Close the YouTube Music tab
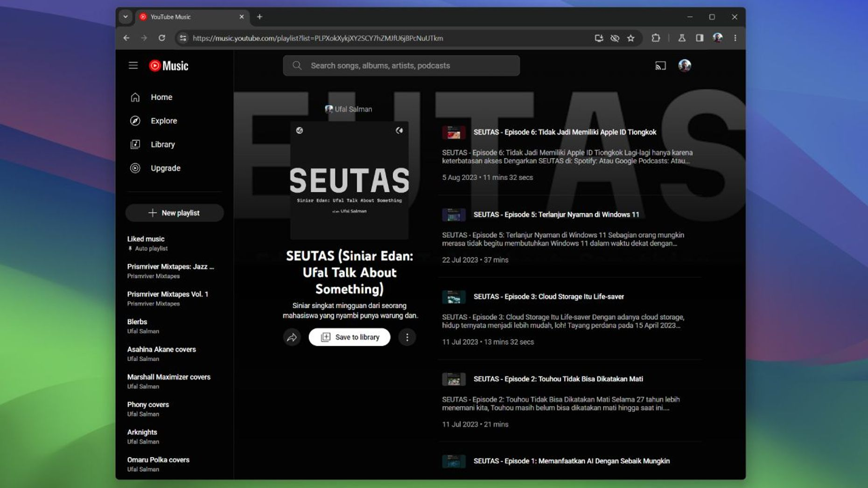Viewport: 868px width, 488px height. pyautogui.click(x=241, y=17)
